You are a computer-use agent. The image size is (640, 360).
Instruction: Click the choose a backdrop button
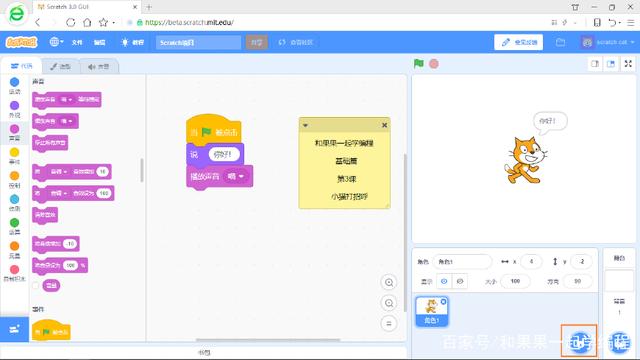coord(619,342)
